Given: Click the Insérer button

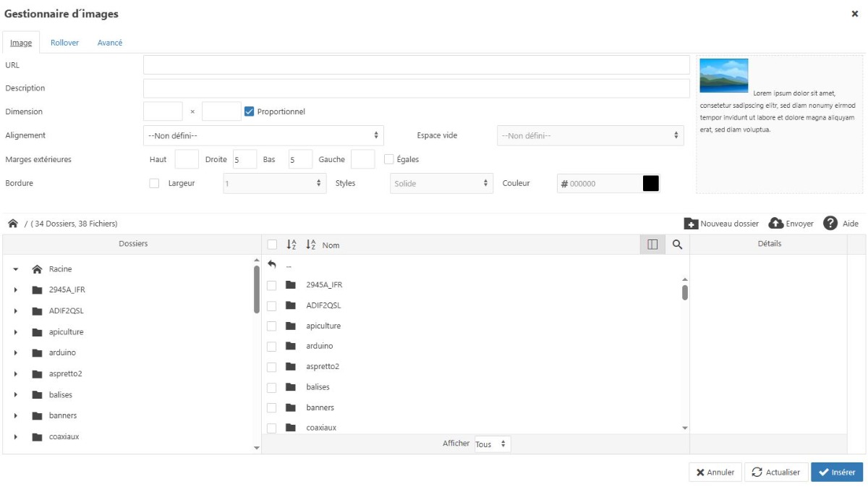Looking at the screenshot, I should point(837,473).
